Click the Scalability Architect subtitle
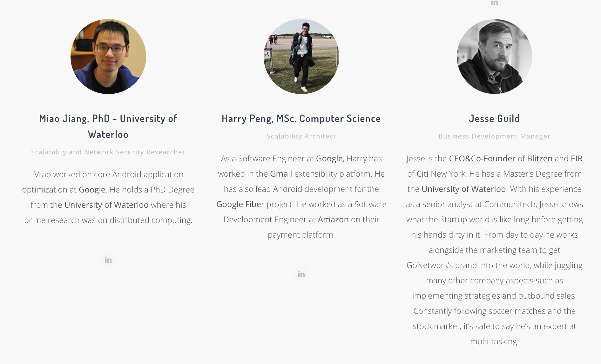Screen dimensions: 601x364 [301, 136]
